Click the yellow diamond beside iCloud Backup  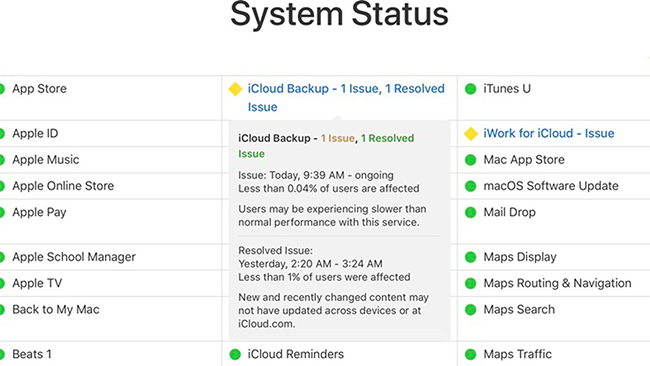tap(235, 89)
